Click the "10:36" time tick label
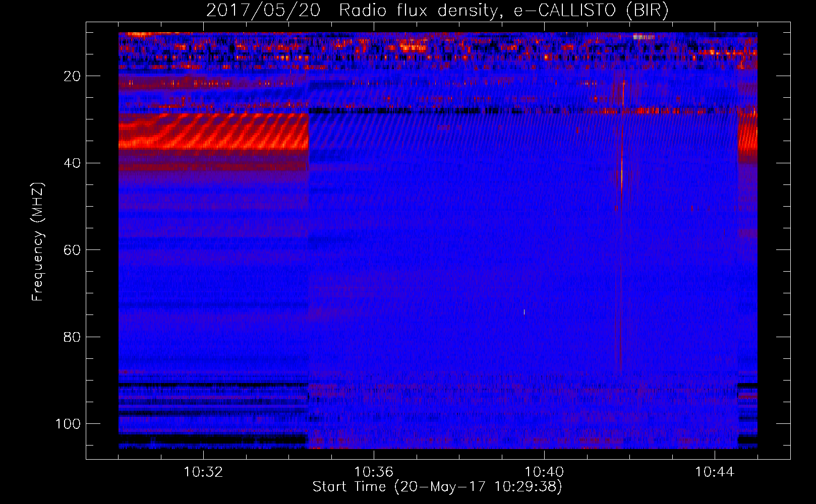This screenshot has height=504, width=816. (x=374, y=472)
